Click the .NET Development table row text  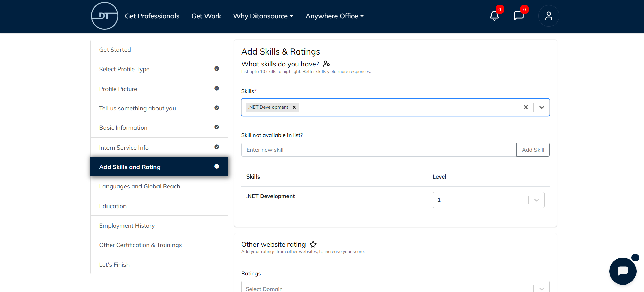270,196
